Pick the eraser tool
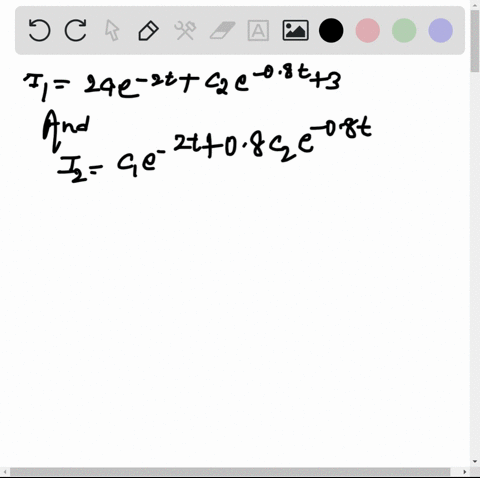This screenshot has width=480, height=478. pos(222,30)
